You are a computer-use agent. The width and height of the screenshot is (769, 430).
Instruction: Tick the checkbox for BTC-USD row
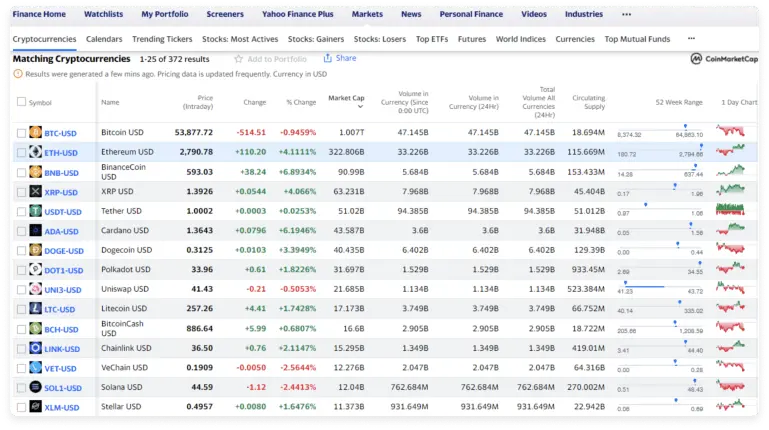tap(22, 133)
